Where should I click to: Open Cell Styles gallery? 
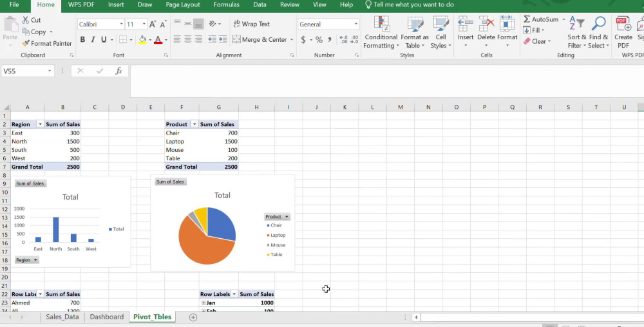pos(440,32)
